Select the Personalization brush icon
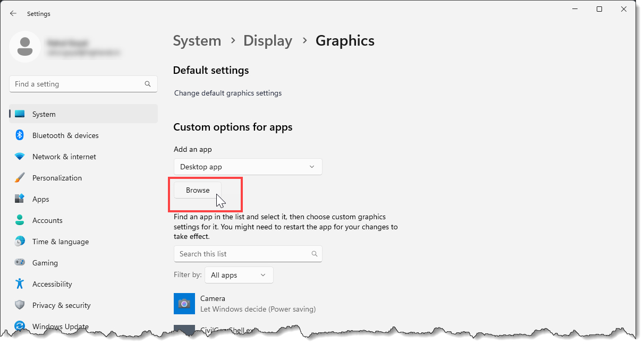 (19, 177)
